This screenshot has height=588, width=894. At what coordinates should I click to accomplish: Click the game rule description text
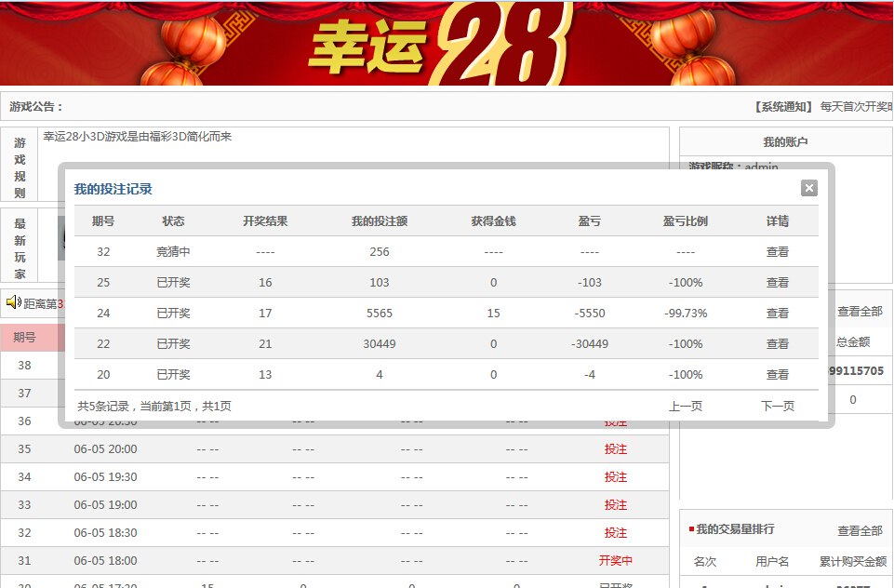138,137
